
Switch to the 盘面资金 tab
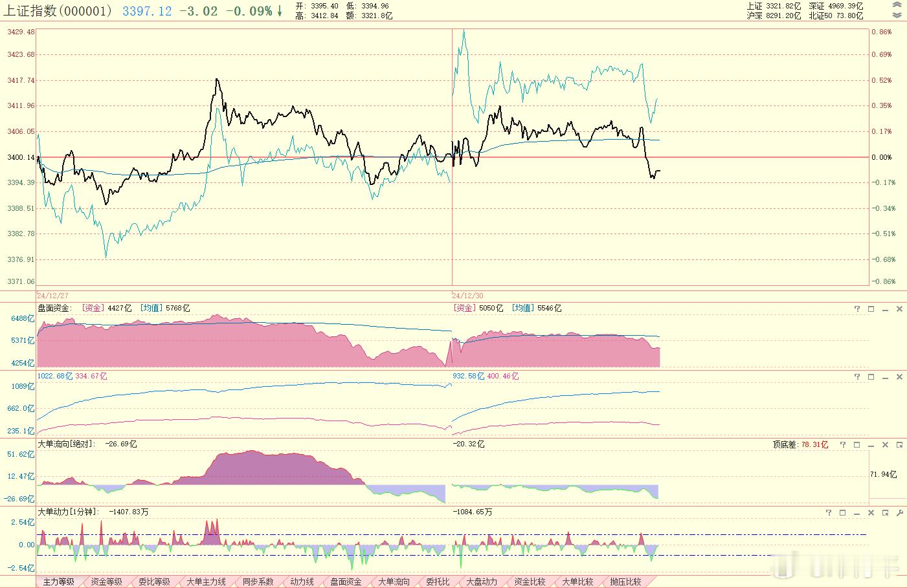(346, 582)
